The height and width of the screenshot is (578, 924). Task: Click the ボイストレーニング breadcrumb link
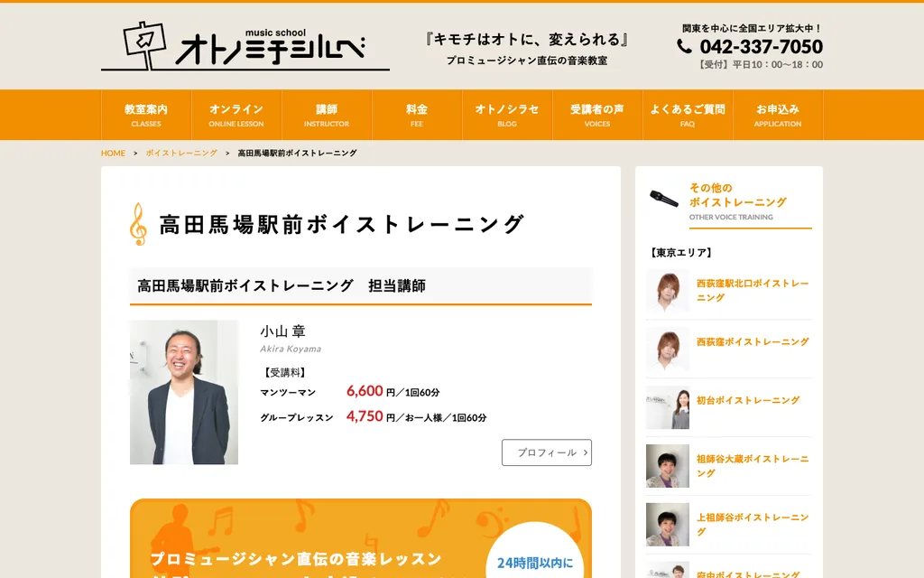pyautogui.click(x=181, y=153)
